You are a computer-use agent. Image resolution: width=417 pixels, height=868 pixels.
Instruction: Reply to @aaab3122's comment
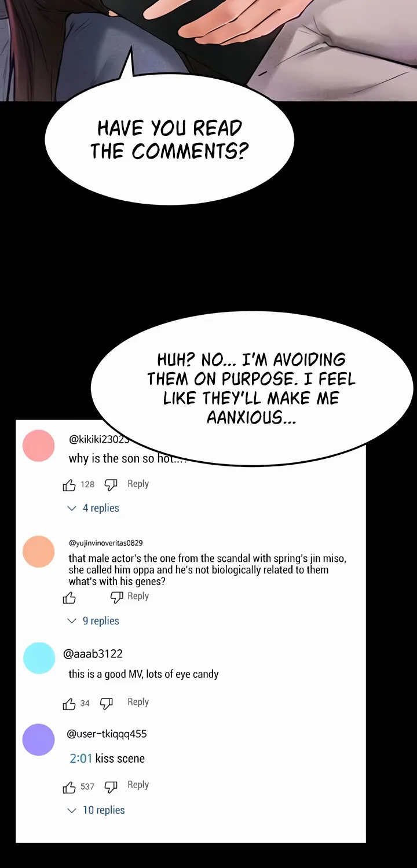(138, 702)
